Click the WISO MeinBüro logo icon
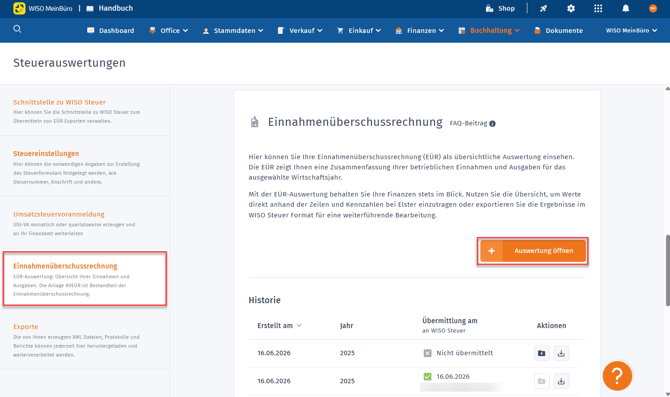The height and width of the screenshot is (397, 670). 19,8
